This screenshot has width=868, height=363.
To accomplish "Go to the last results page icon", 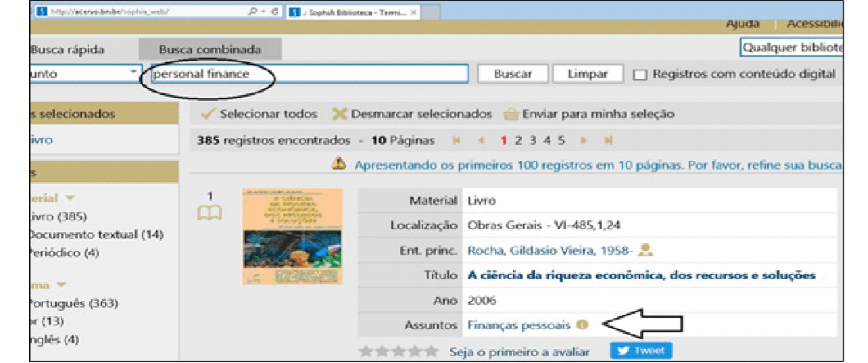I will coord(608,141).
